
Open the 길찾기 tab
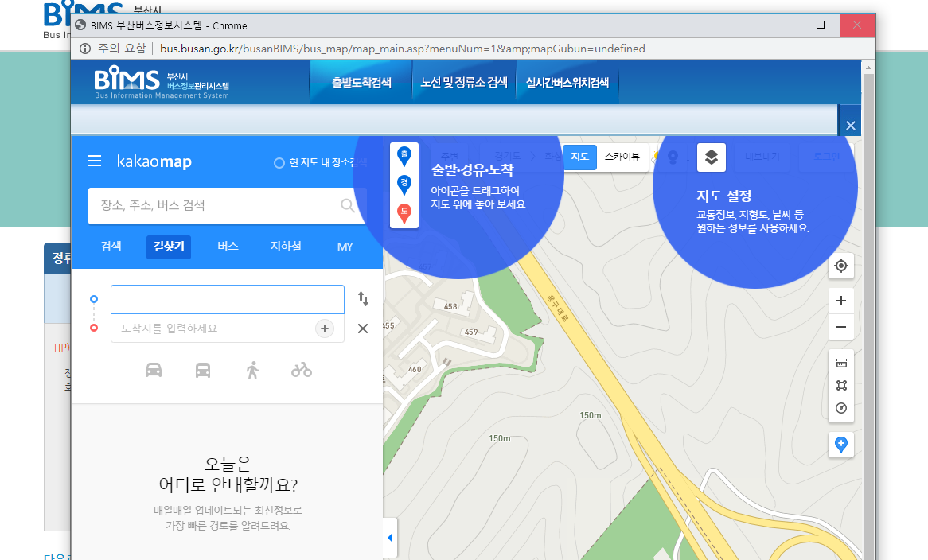169,247
